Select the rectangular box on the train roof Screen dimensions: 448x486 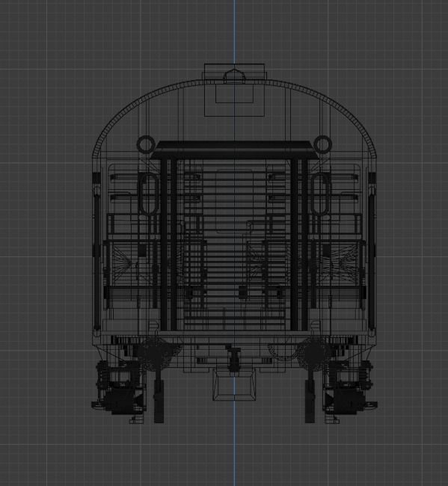point(234,90)
